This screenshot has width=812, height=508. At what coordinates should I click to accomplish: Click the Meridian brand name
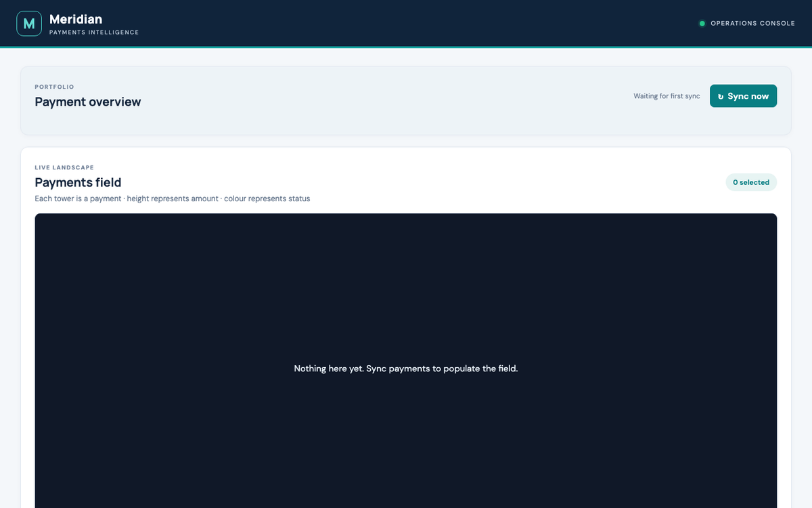click(x=76, y=19)
